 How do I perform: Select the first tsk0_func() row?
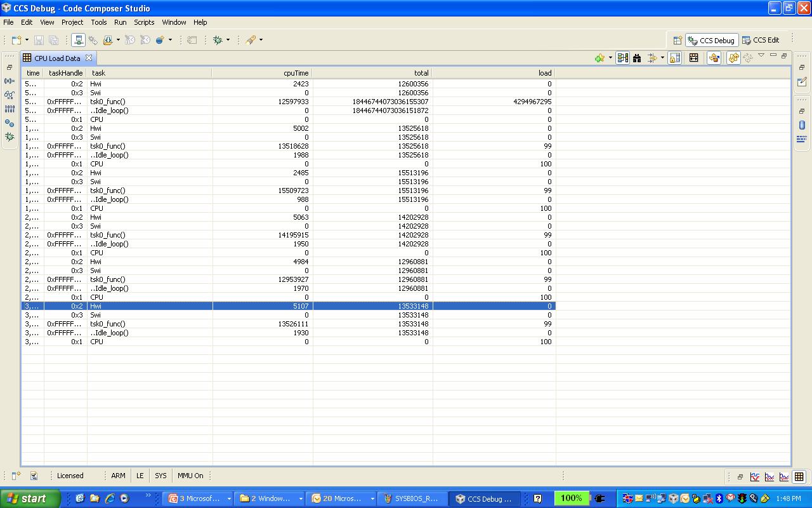[107, 102]
